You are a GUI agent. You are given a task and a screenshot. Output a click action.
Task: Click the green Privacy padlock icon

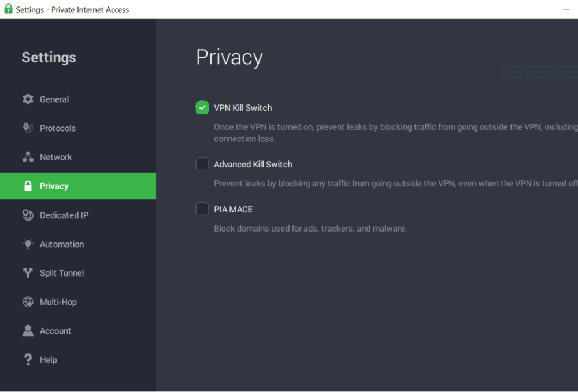pyautogui.click(x=28, y=185)
